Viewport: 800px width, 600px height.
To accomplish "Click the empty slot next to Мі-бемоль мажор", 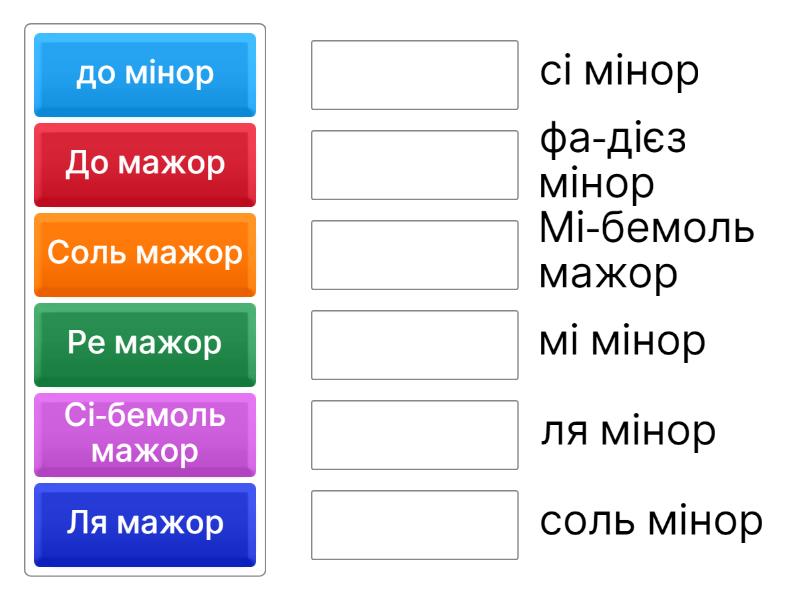I will click(x=414, y=254).
